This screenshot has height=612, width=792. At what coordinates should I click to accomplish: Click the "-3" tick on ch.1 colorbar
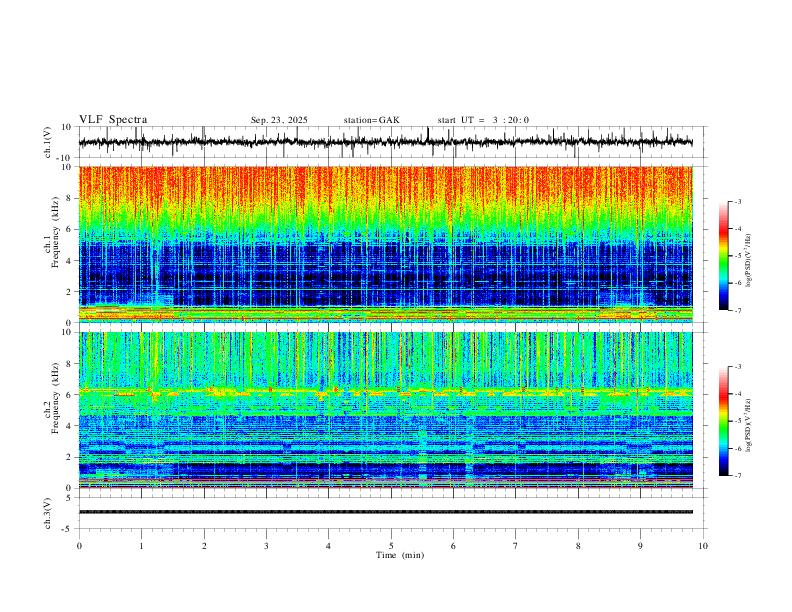coord(737,201)
